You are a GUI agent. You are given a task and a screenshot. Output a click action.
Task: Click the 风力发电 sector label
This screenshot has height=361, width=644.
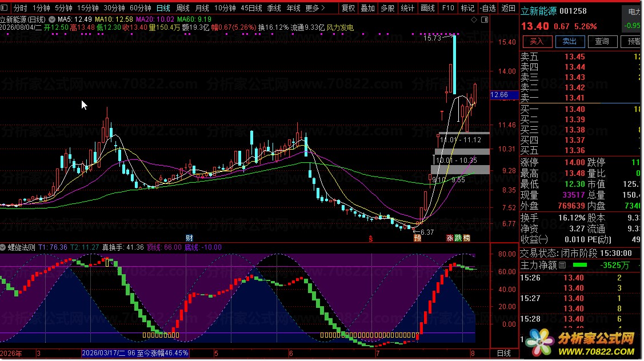tap(340, 27)
